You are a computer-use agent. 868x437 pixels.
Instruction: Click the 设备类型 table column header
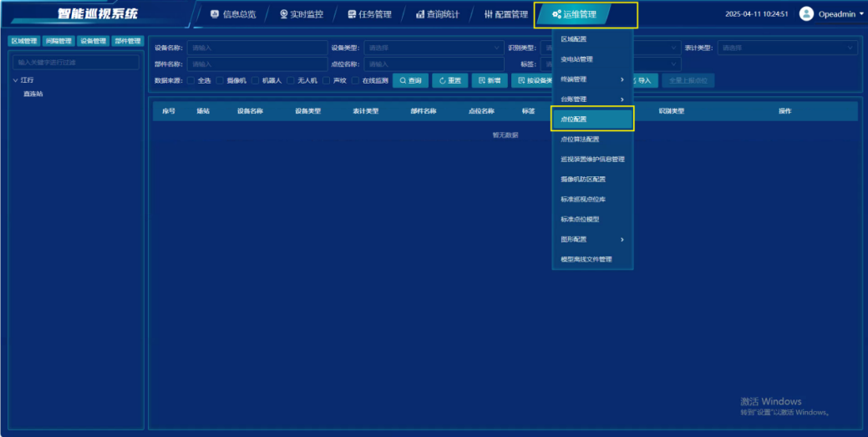coord(307,111)
